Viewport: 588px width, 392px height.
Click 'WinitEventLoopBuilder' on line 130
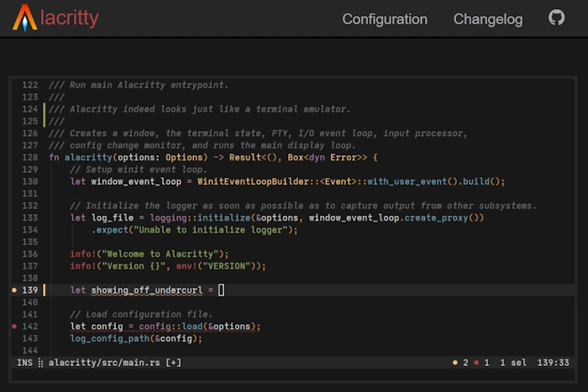253,181
